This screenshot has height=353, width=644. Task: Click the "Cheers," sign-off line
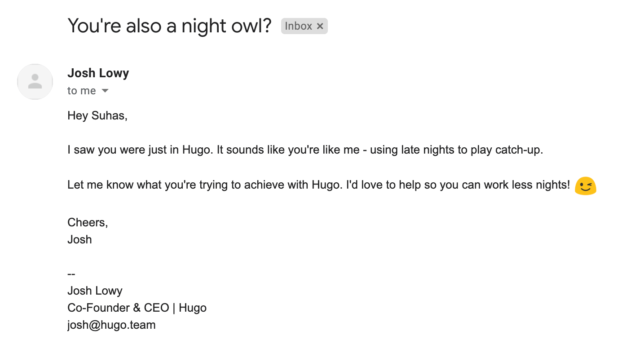(88, 222)
